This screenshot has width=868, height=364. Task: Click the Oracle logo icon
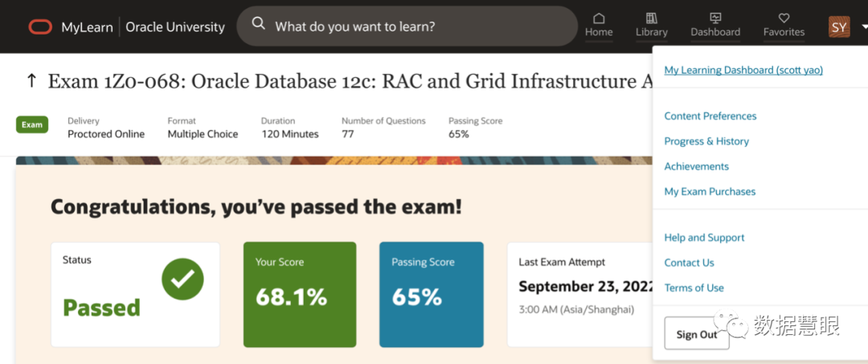click(x=40, y=27)
